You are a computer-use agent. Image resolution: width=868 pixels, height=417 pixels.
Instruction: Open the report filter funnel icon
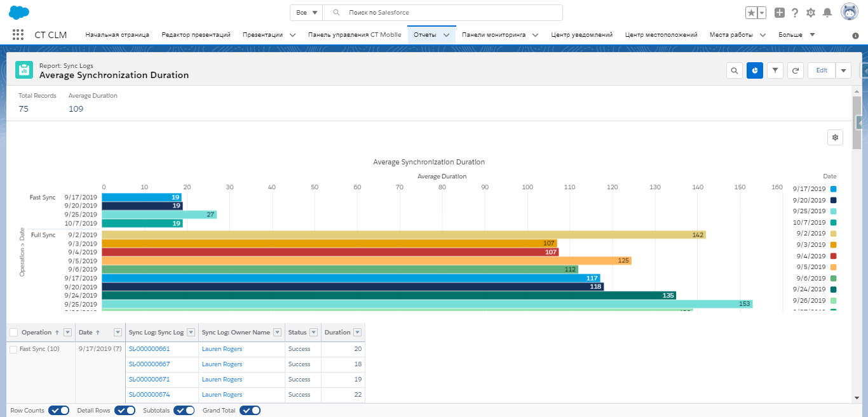775,70
